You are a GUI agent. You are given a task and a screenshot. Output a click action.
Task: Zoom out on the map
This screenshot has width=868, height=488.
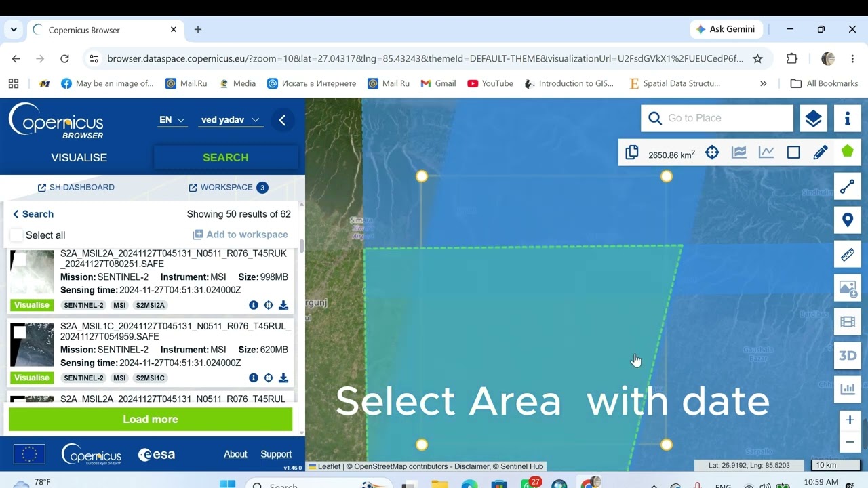850,443
